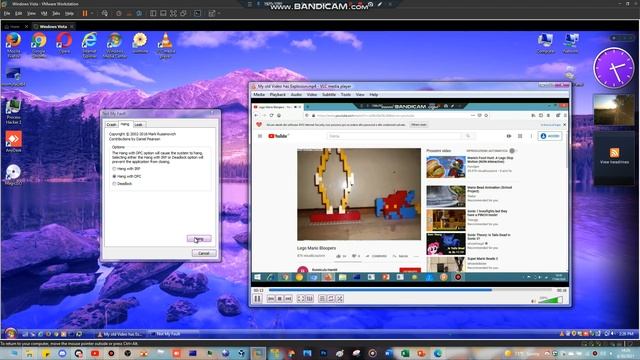
Task: Launch AnyDesk from the desktop
Action: pyautogui.click(x=13, y=142)
